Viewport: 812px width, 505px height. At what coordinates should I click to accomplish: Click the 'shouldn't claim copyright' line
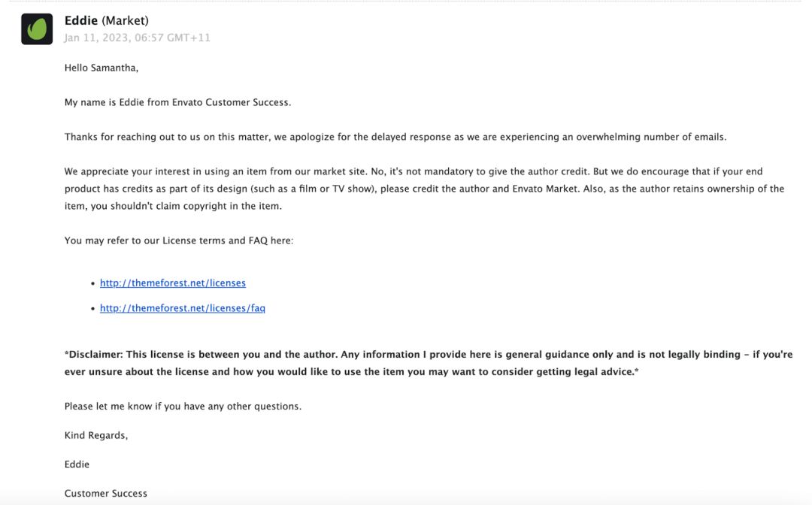click(x=173, y=206)
